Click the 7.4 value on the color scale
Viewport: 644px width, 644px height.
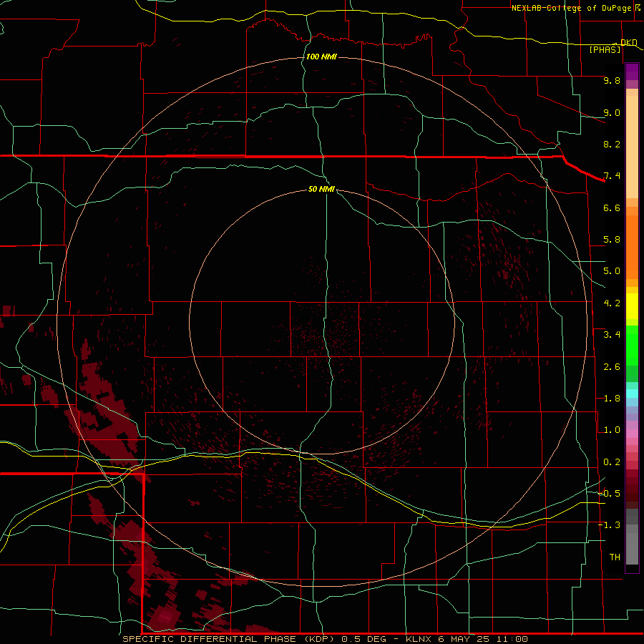click(x=612, y=176)
